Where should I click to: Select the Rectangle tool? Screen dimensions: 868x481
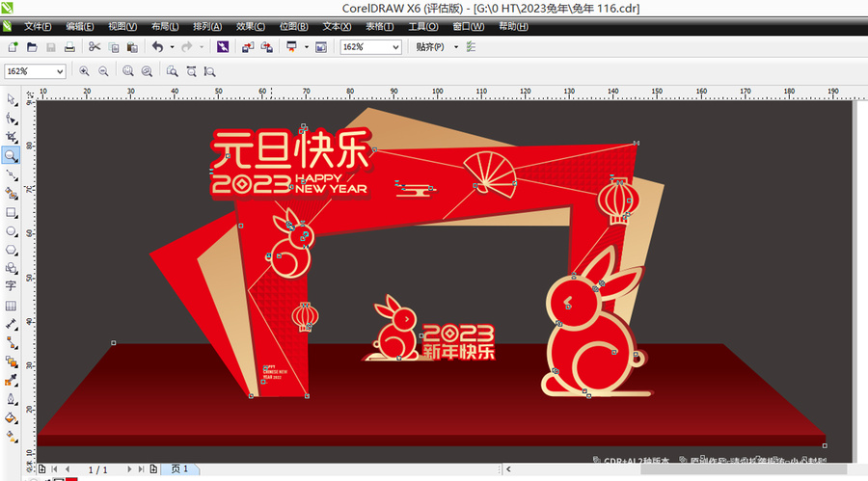(x=11, y=213)
